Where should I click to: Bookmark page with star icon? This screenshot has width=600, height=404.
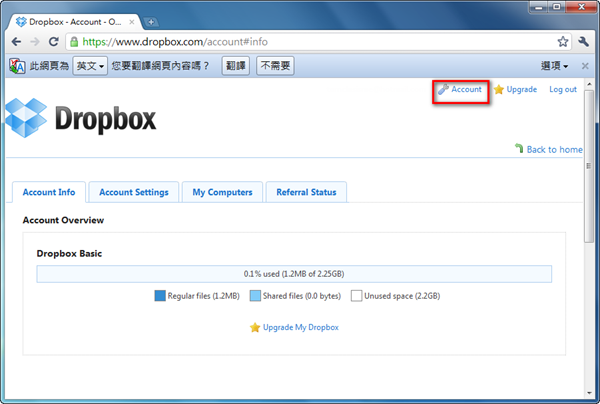click(562, 42)
